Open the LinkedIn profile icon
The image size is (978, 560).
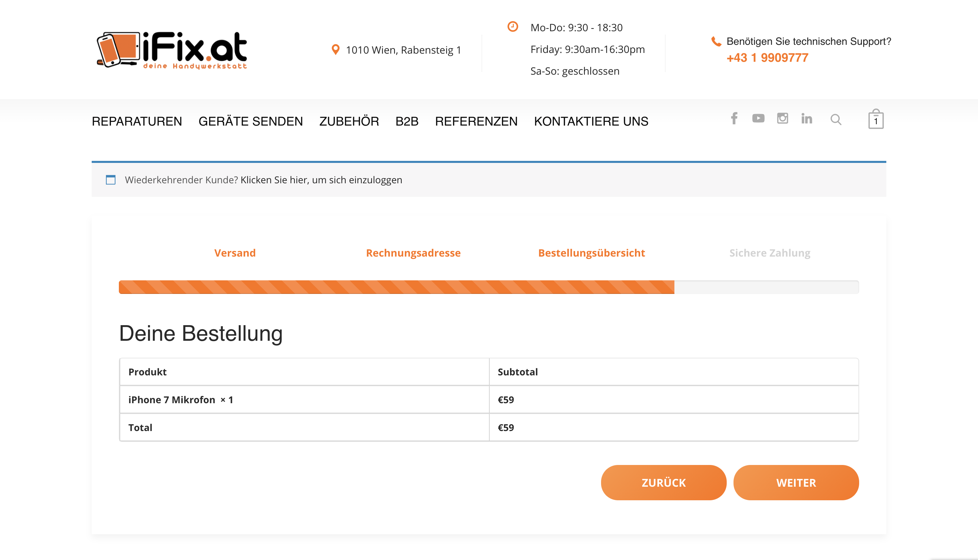coord(807,118)
